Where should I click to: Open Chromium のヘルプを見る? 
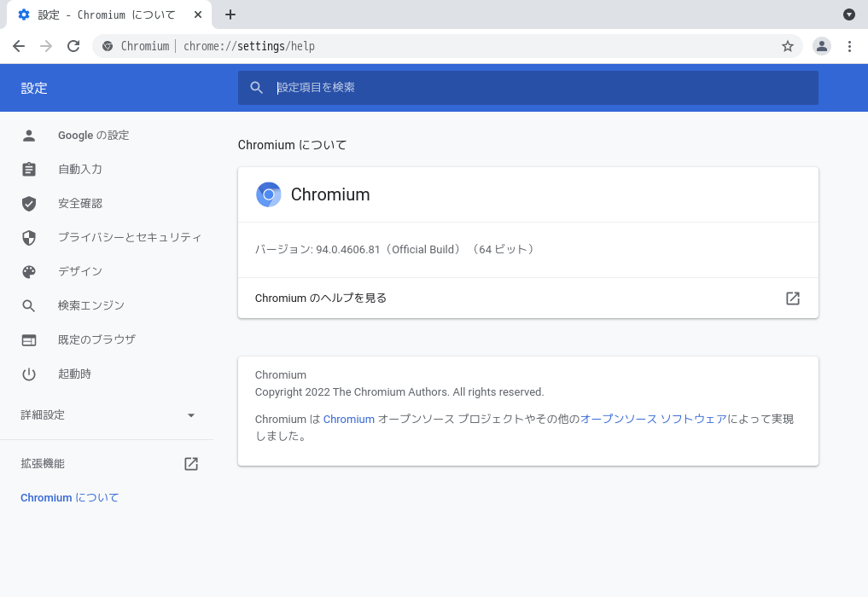point(528,298)
